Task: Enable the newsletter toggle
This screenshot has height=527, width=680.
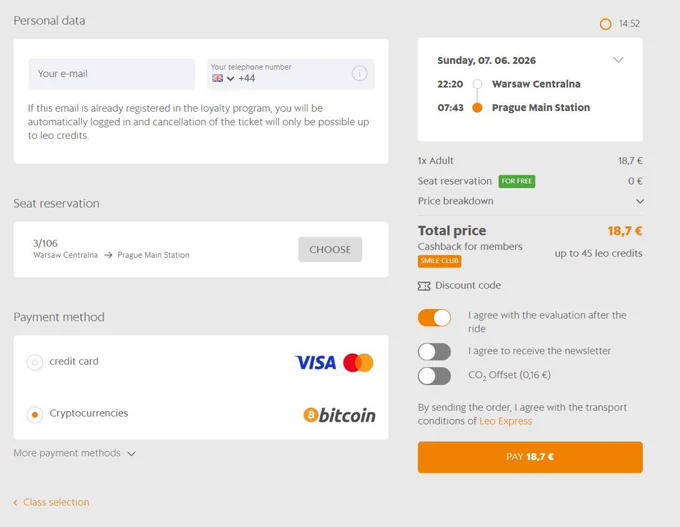Action: pos(434,352)
